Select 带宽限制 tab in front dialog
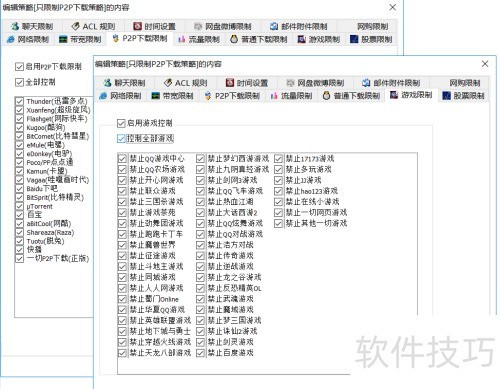Screen dimensions: 500x389 (x=172, y=96)
